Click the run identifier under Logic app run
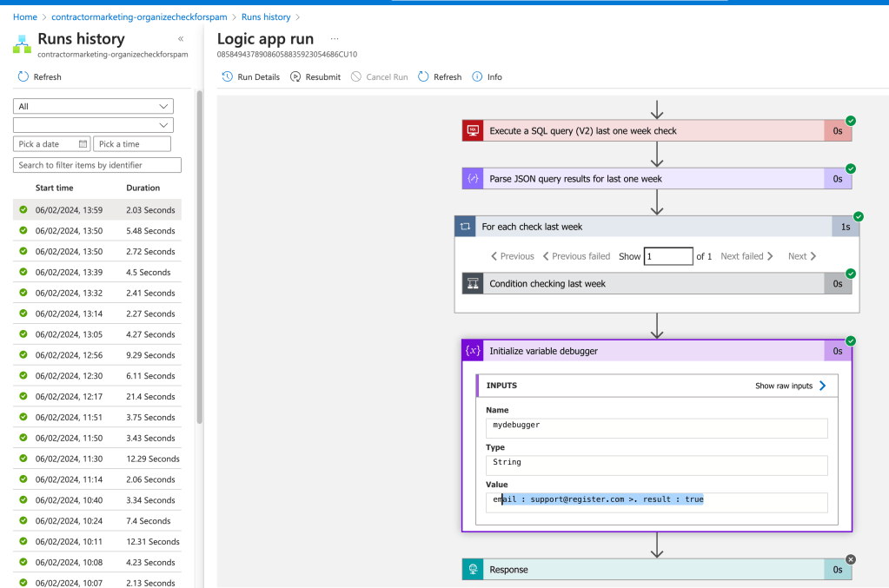 coord(287,55)
